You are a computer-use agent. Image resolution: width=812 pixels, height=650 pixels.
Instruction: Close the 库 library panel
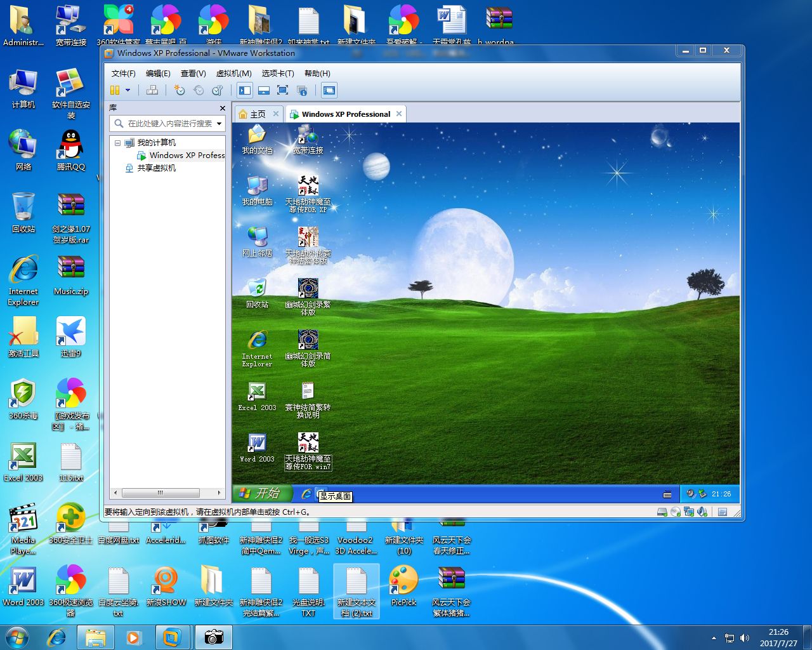(x=222, y=108)
